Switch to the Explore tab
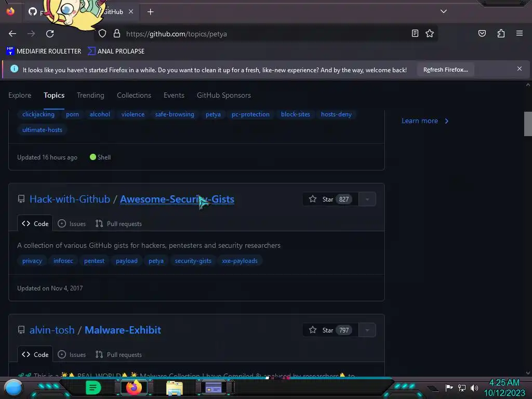The image size is (532, 399). (x=20, y=96)
